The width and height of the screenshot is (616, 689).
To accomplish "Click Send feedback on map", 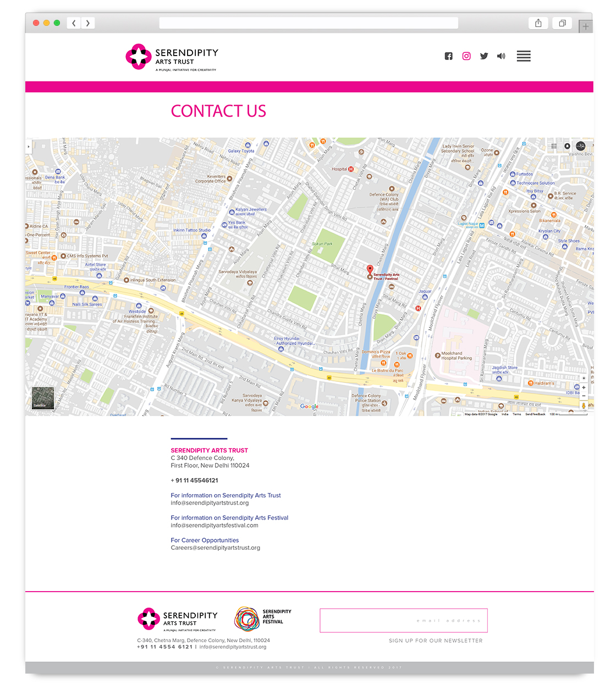I will 535,414.
